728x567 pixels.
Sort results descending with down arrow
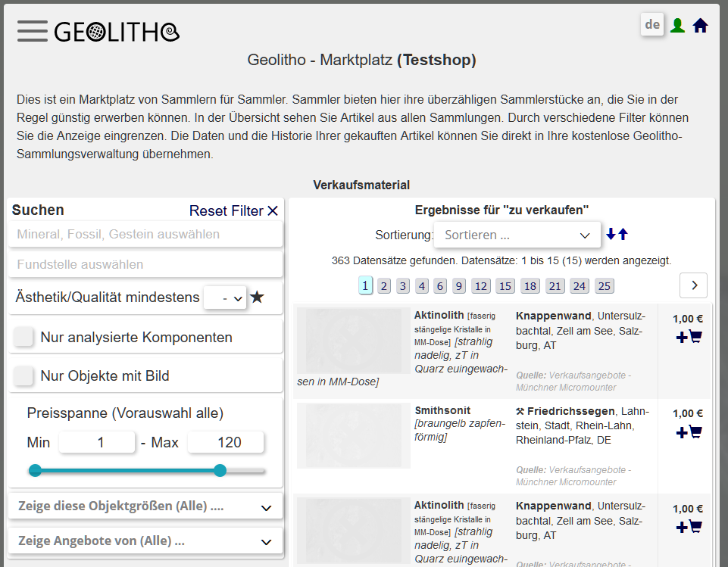[x=611, y=235]
